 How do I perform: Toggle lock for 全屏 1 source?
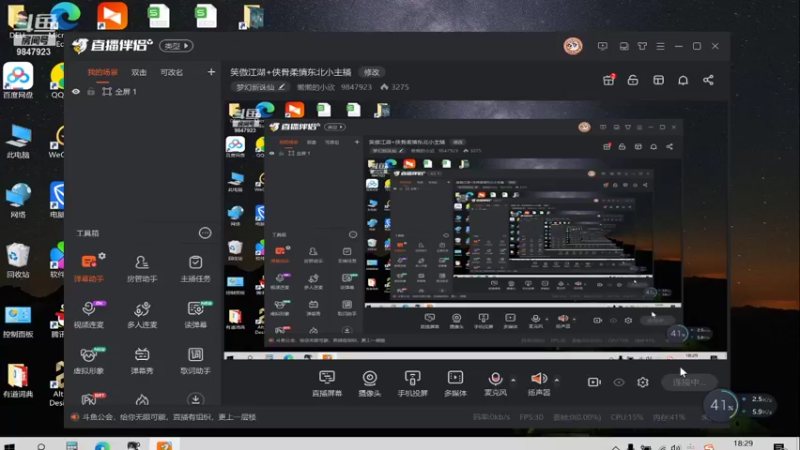coord(91,92)
